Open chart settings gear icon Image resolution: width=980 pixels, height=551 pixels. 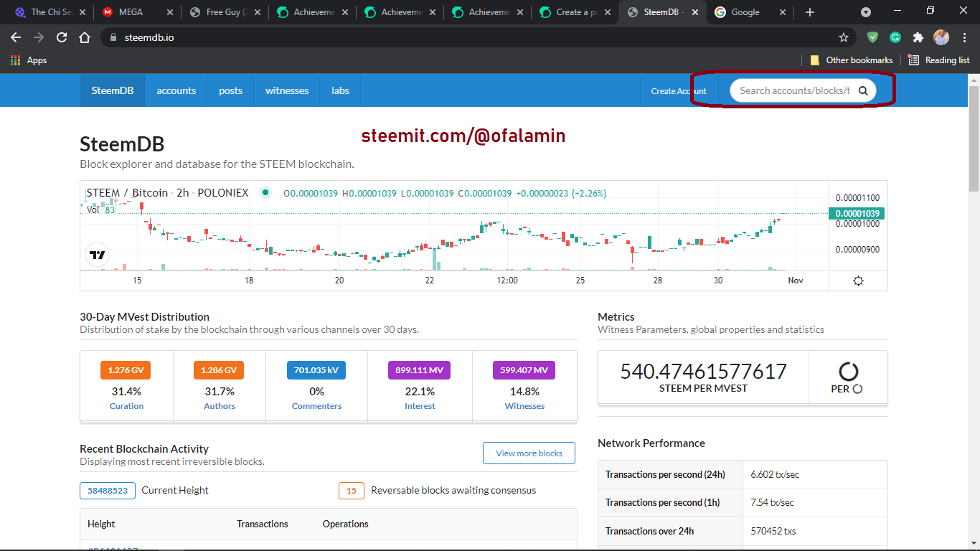click(x=858, y=281)
